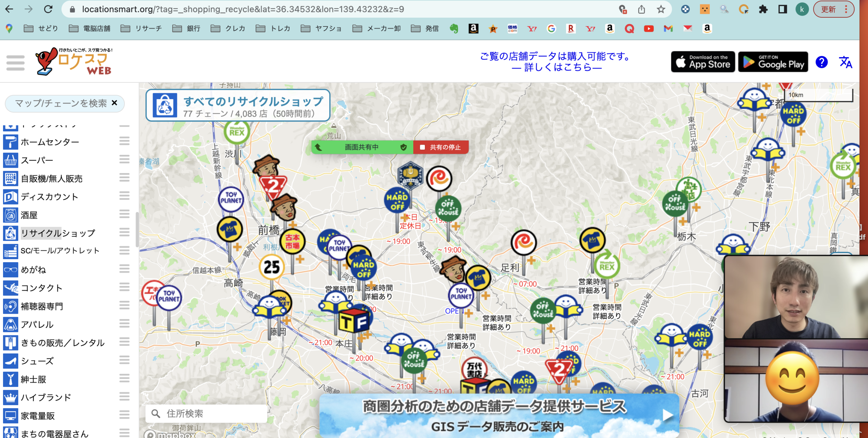
Task: Open the せどり bookmarks folder
Action: [x=41, y=28]
